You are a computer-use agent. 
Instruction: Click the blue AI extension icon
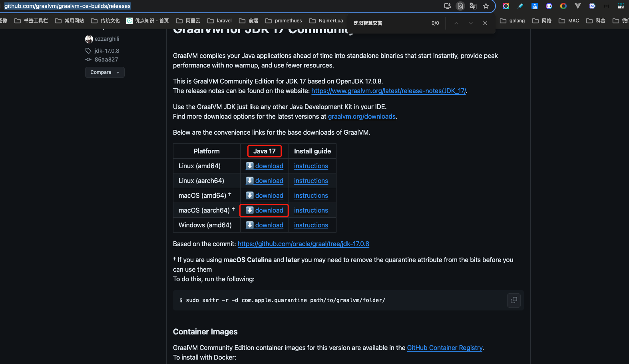click(592, 6)
